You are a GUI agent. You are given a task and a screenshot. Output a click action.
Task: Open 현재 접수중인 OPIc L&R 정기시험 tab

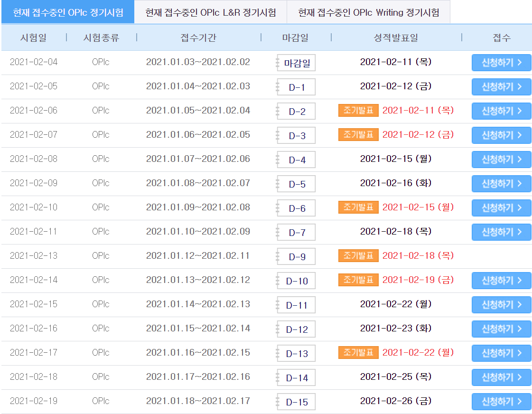[x=211, y=12]
